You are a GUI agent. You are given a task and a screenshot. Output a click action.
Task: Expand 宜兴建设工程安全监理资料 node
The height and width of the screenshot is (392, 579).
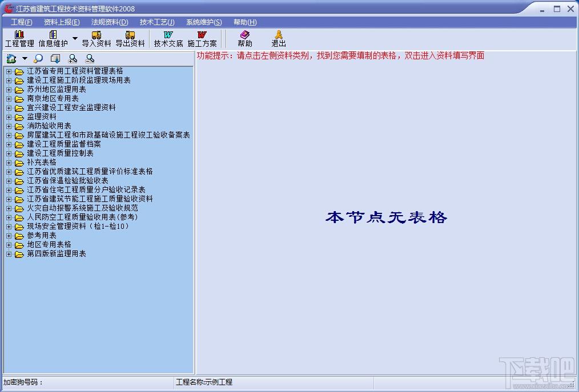[x=9, y=108]
